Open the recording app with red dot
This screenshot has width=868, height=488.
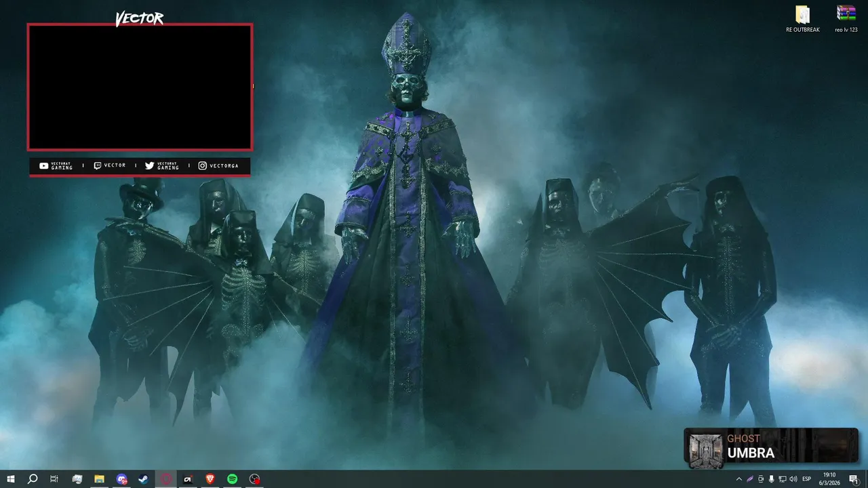pyautogui.click(x=254, y=479)
